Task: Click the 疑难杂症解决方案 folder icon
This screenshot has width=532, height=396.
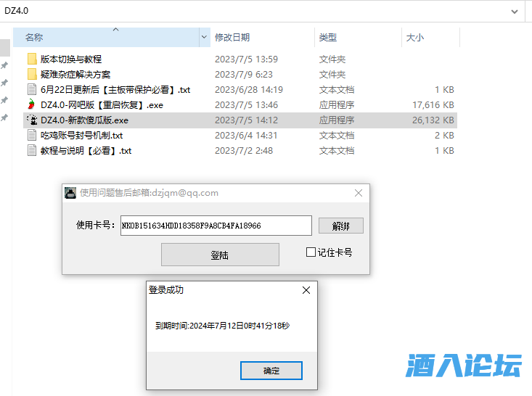Action: click(32, 74)
